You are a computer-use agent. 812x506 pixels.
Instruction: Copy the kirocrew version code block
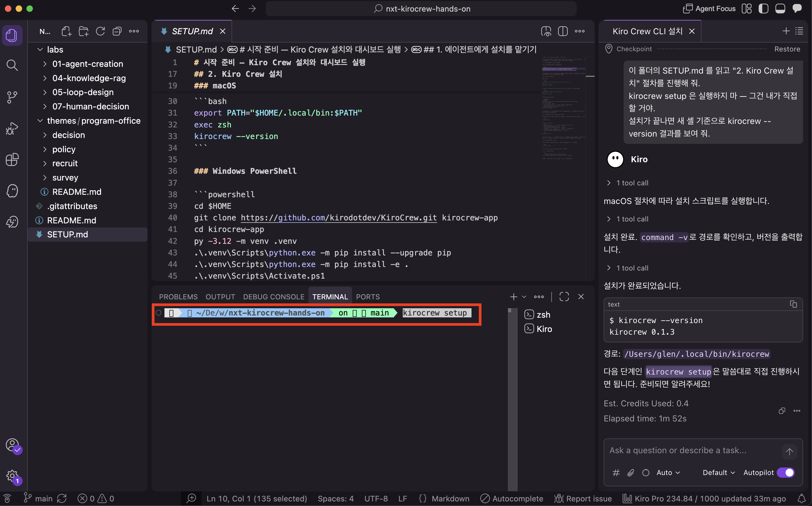[793, 304]
